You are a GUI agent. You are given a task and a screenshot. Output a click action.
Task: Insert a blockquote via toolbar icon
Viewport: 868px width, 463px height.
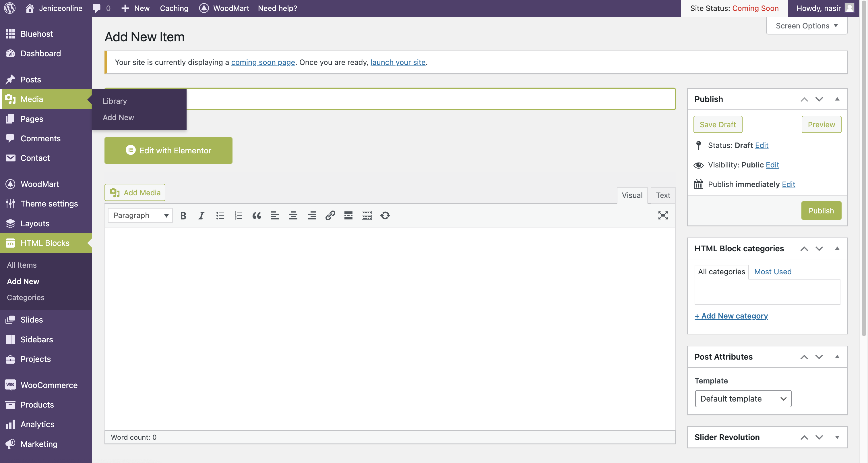(256, 215)
